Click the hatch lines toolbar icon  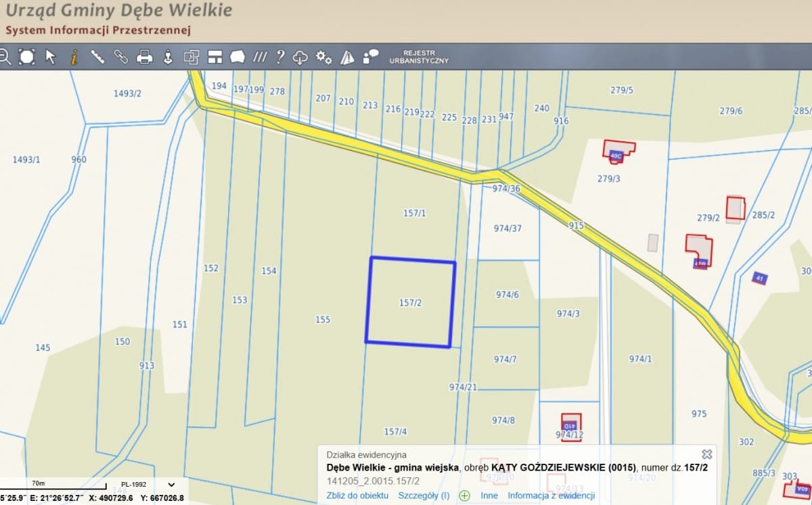tap(259, 57)
